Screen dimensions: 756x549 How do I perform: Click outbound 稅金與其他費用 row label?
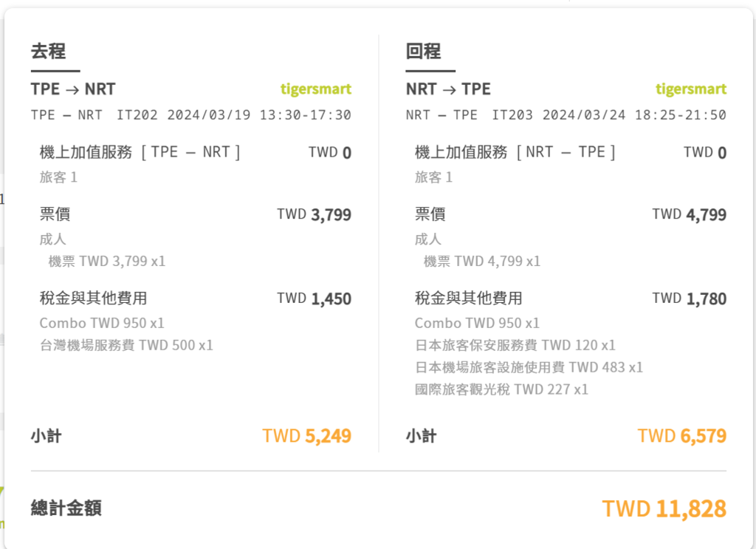94,298
